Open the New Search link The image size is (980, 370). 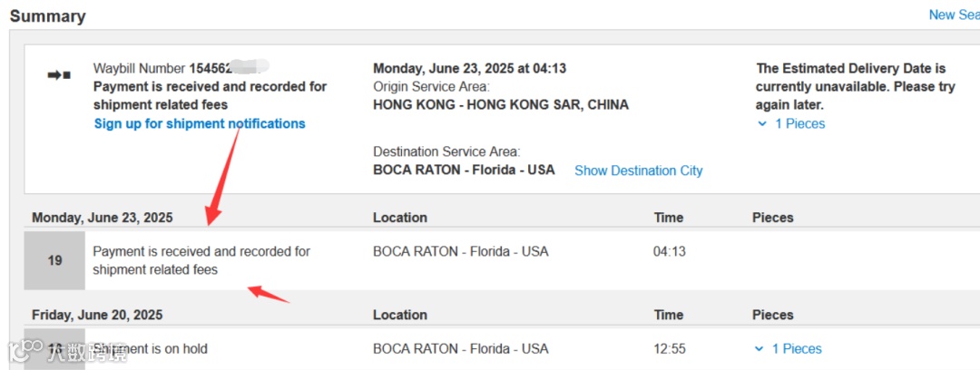coord(953,15)
